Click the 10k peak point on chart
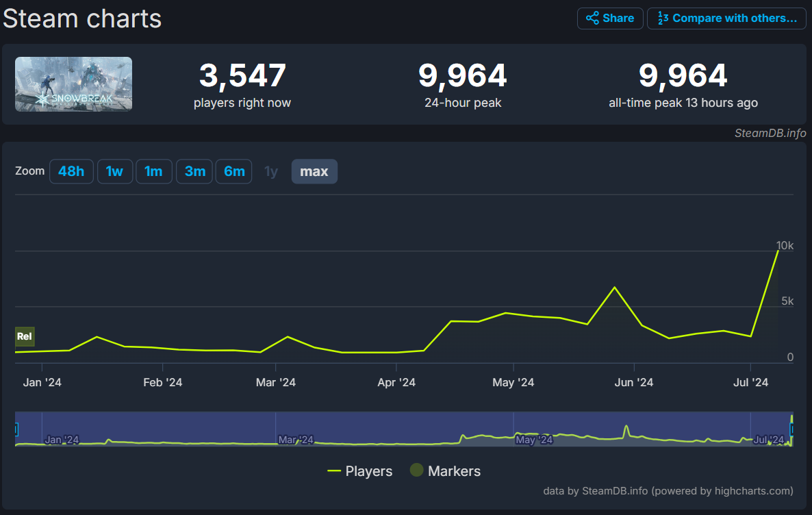 coord(778,250)
